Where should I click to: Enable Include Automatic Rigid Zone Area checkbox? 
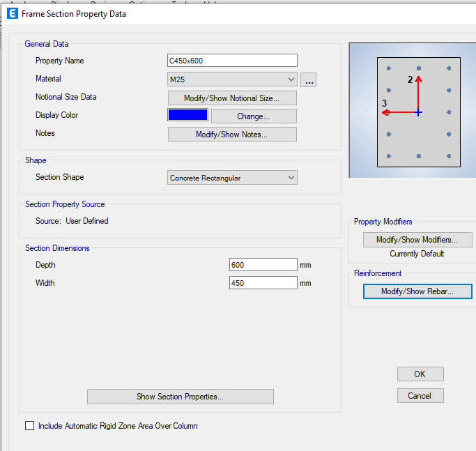[x=30, y=425]
